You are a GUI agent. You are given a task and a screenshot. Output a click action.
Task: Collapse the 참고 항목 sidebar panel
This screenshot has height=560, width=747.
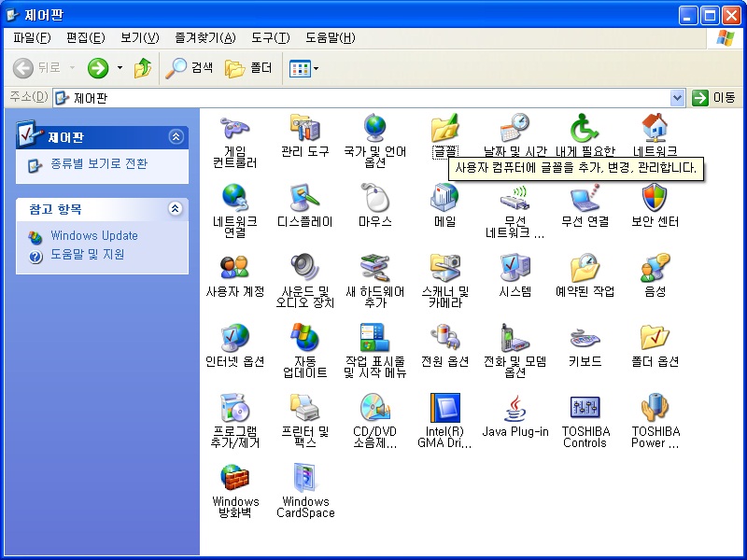176,208
